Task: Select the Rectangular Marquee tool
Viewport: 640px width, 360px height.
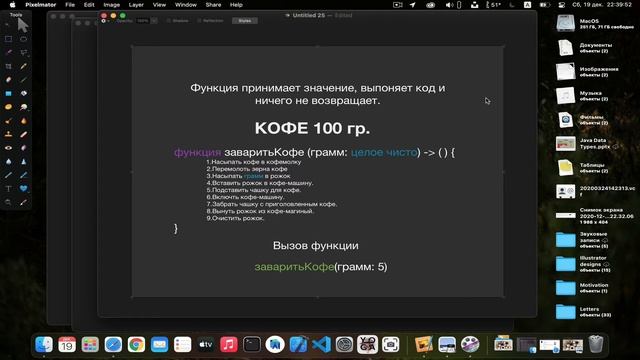Action: click(x=8, y=39)
